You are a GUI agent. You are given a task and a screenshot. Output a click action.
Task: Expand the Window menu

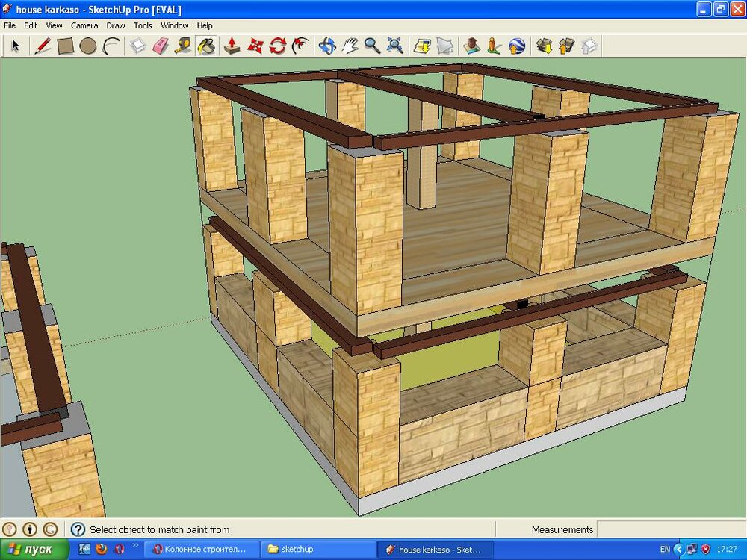coord(175,25)
